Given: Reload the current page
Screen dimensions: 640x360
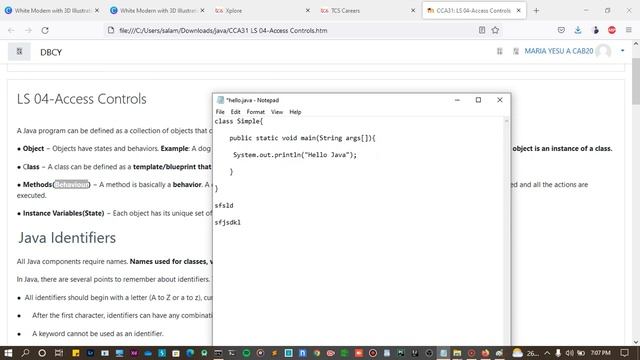Looking at the screenshot, I should (x=45, y=30).
